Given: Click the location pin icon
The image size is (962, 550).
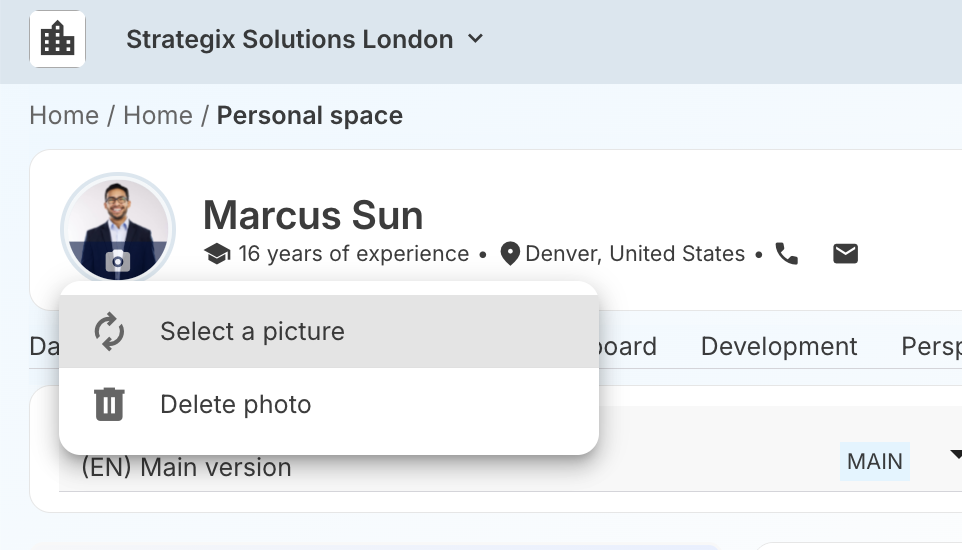Looking at the screenshot, I should click(x=510, y=254).
